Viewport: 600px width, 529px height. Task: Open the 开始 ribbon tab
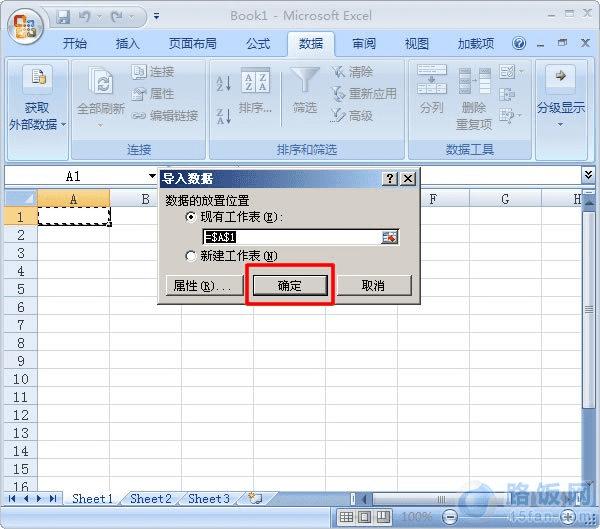pyautogui.click(x=75, y=44)
